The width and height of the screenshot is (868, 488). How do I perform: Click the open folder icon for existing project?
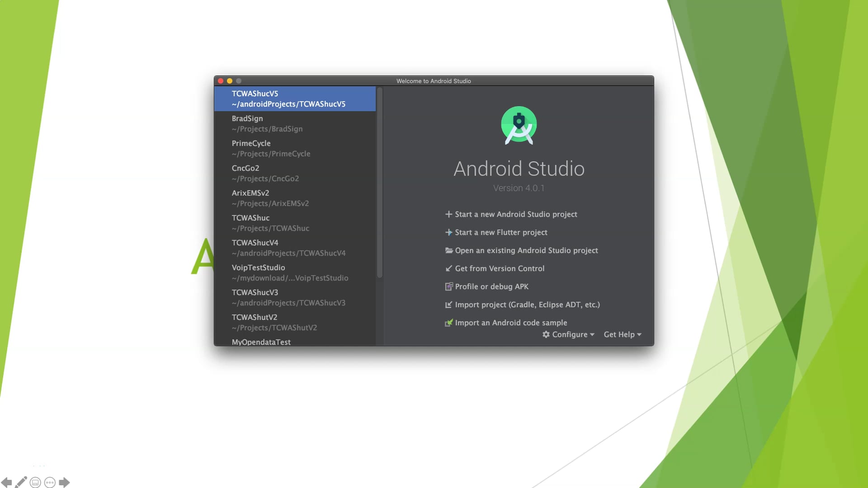(448, 250)
